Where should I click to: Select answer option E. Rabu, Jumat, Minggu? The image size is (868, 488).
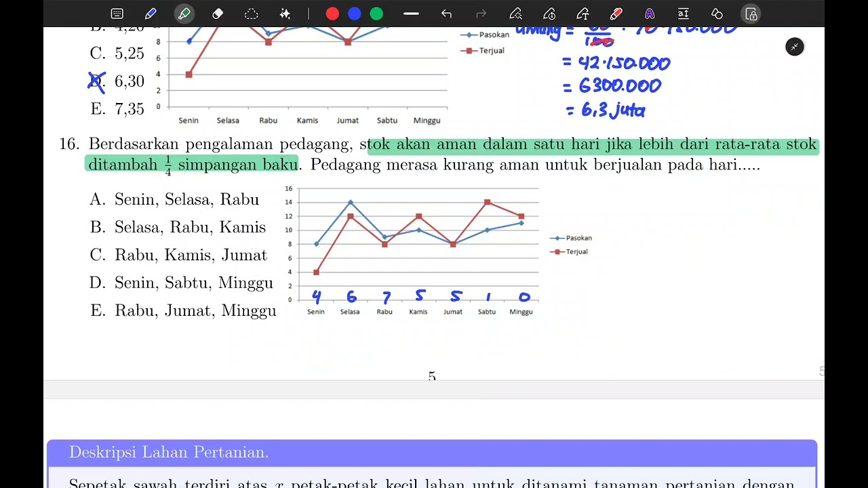[183, 310]
